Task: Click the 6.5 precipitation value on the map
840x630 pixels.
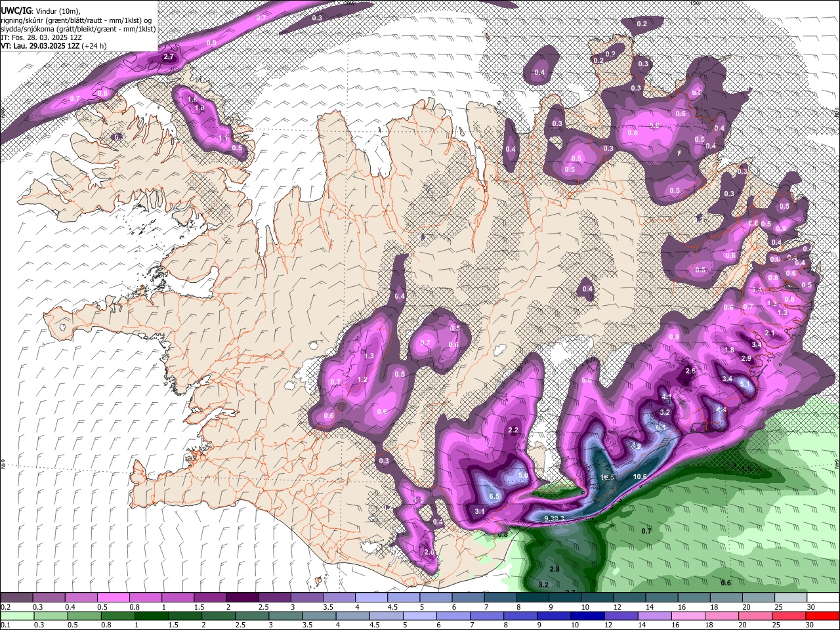Action: (x=494, y=497)
